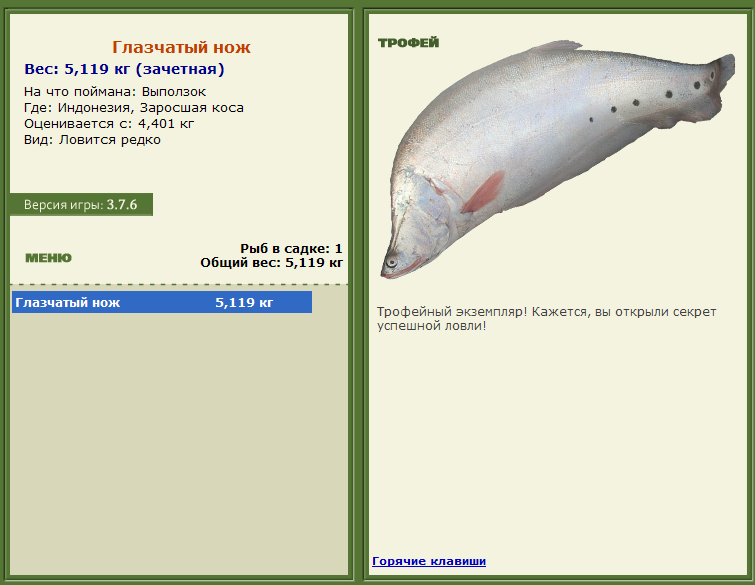Click the ТРОФЕЙ heading label
This screenshot has width=755, height=585.
(408, 43)
